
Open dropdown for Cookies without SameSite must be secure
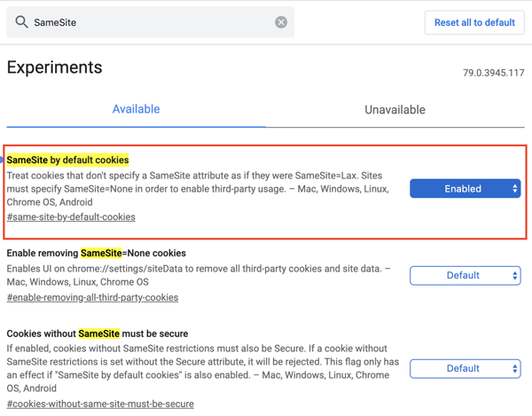pos(465,368)
